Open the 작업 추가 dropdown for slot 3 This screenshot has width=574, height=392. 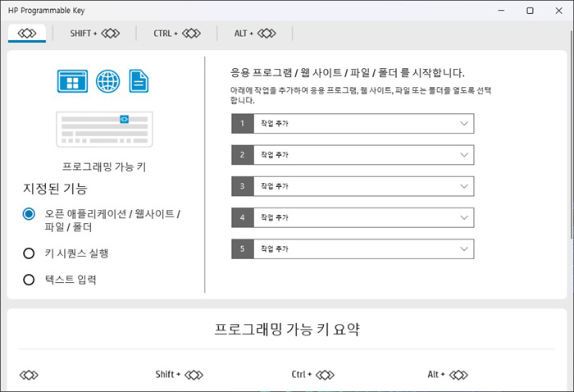(353, 186)
